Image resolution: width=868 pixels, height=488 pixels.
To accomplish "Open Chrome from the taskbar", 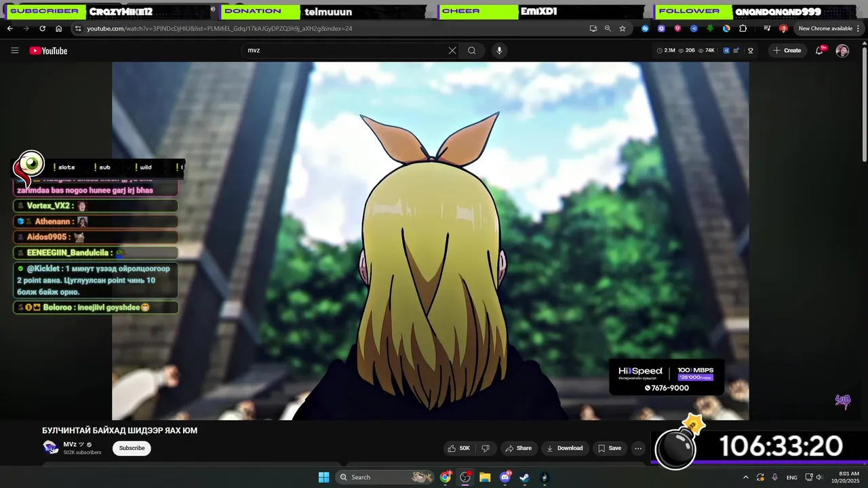I will (446, 477).
